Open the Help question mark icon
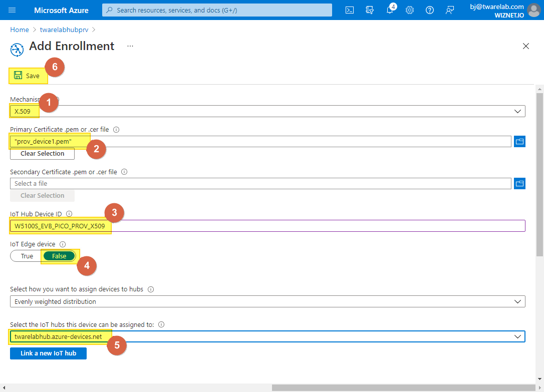The width and height of the screenshot is (544, 392). pos(429,10)
